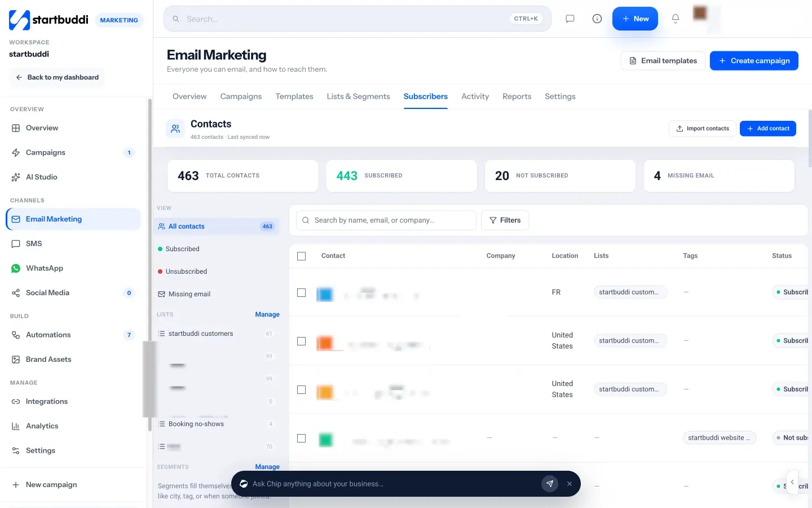Focus the top Search field
The width and height of the screenshot is (812, 508).
tap(357, 19)
